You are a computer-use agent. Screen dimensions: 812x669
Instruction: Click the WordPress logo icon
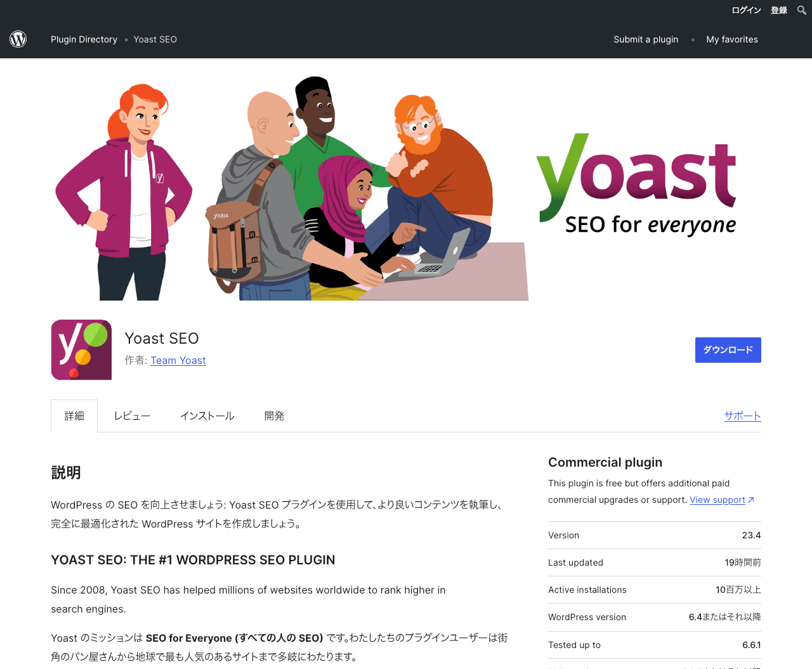pyautogui.click(x=18, y=39)
